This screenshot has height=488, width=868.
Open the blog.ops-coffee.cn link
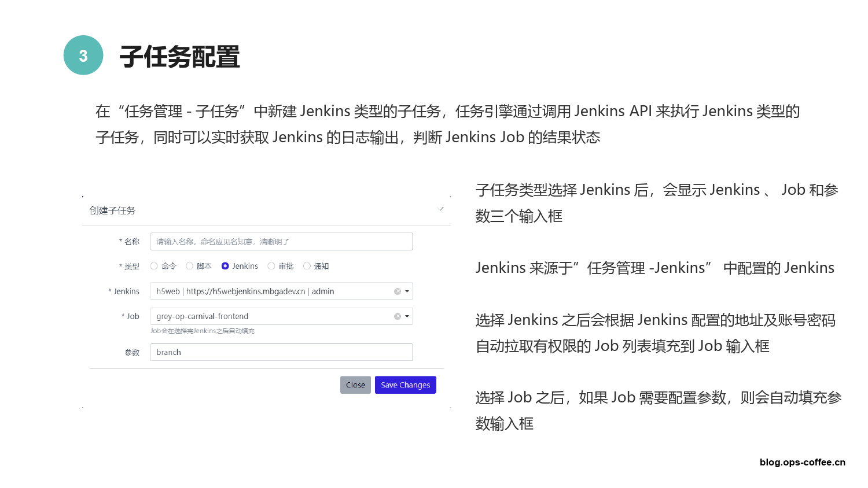(802, 462)
